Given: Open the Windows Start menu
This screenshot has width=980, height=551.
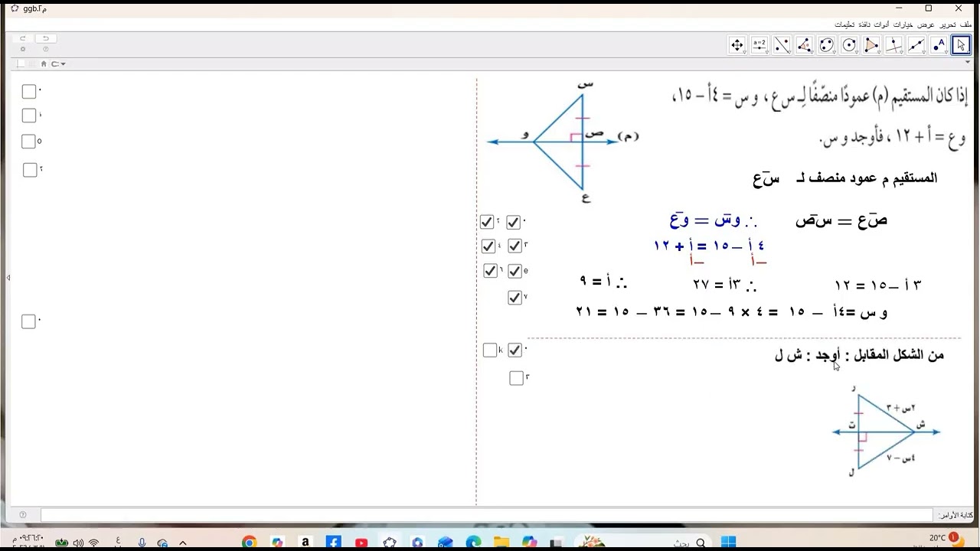Looking at the screenshot, I should coord(728,543).
